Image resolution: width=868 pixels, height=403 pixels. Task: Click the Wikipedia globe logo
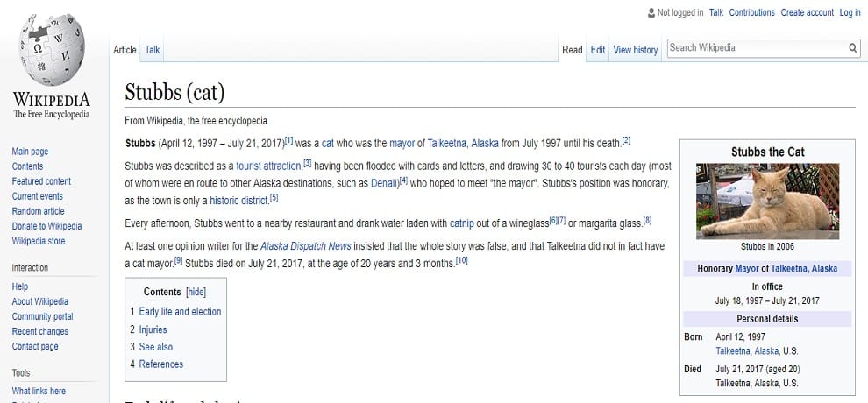coord(52,50)
